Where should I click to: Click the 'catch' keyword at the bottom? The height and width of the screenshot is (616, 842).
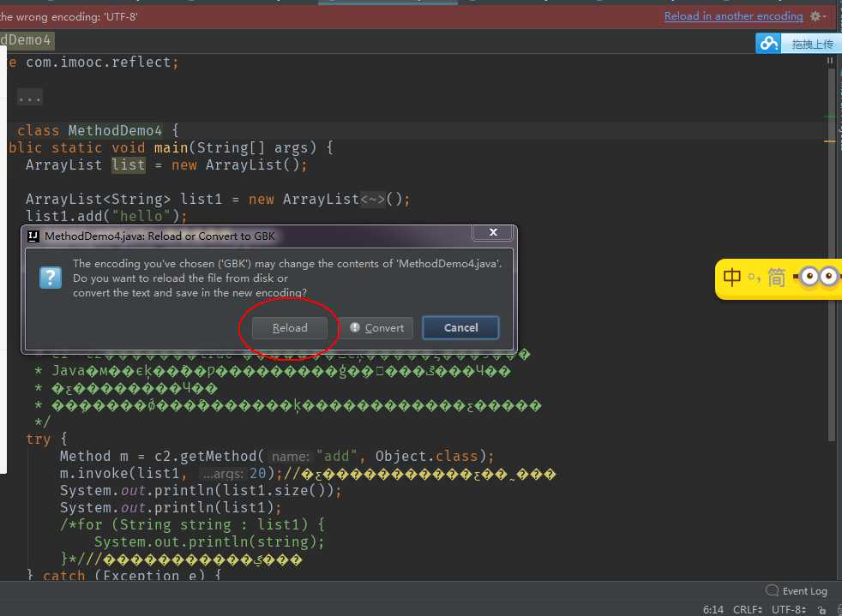tap(64, 575)
